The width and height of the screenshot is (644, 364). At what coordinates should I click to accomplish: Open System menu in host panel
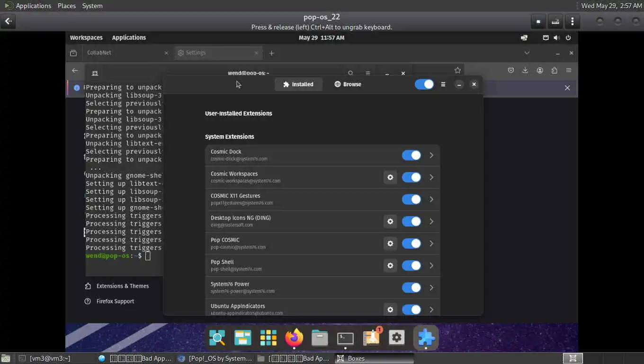click(x=92, y=6)
